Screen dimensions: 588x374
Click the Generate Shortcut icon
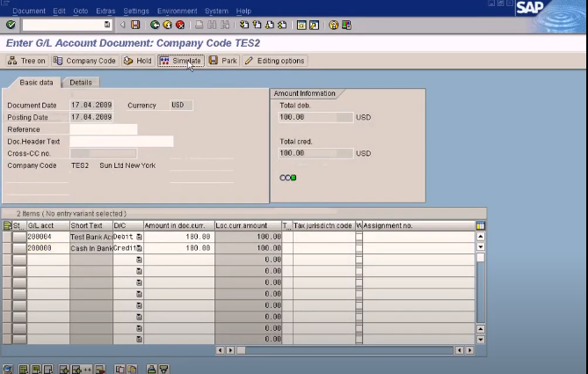pos(314,25)
